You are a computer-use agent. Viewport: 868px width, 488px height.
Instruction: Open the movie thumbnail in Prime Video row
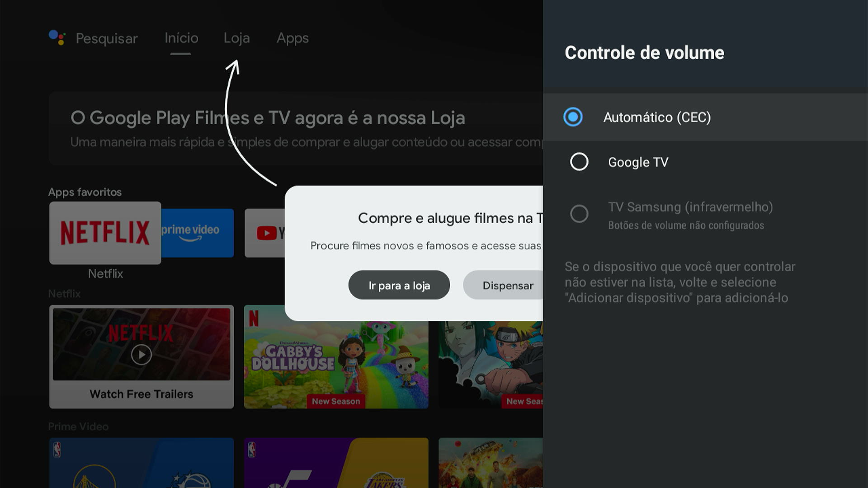pos(491,463)
